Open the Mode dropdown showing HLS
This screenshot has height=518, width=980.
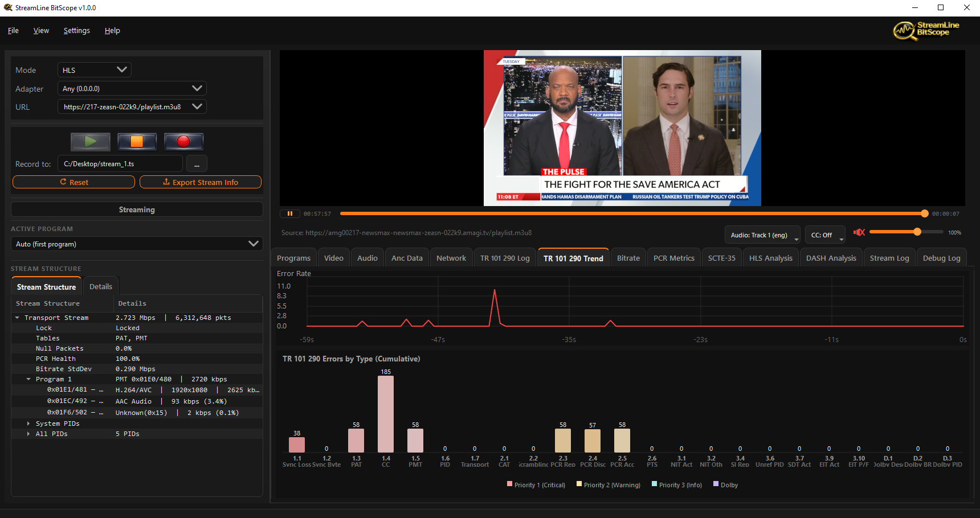click(95, 70)
